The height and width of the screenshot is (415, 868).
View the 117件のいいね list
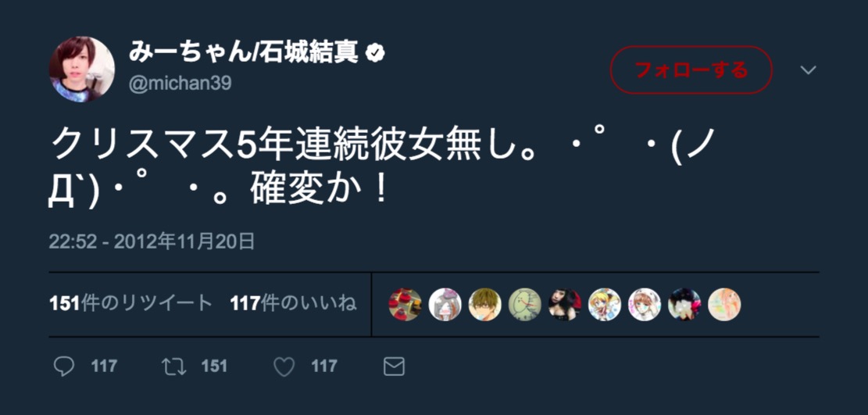[x=294, y=304]
